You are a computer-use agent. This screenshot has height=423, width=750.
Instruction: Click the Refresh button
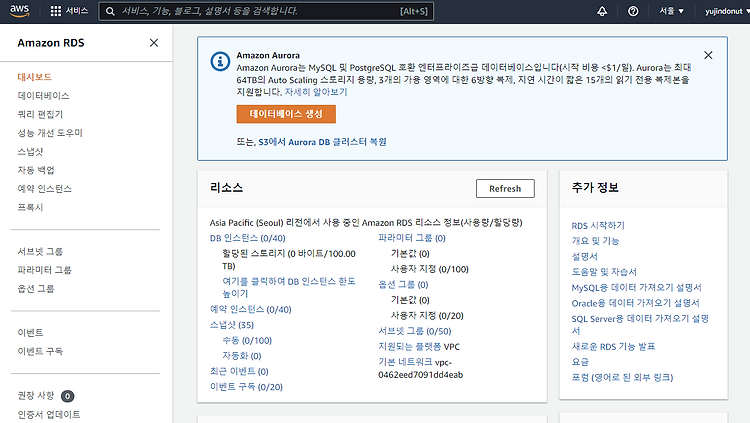505,189
